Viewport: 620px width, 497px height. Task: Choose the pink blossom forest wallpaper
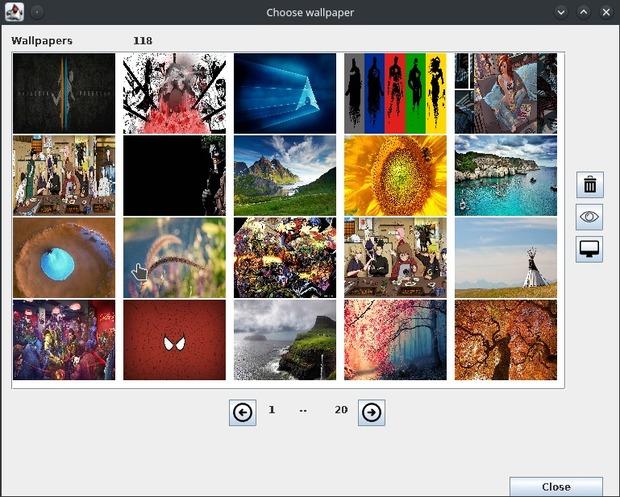click(395, 340)
